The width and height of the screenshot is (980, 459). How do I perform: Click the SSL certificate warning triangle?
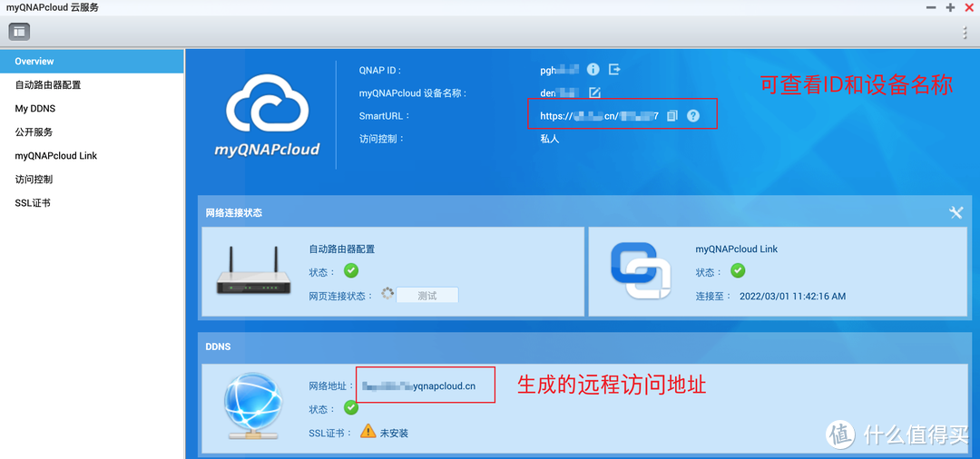(368, 431)
